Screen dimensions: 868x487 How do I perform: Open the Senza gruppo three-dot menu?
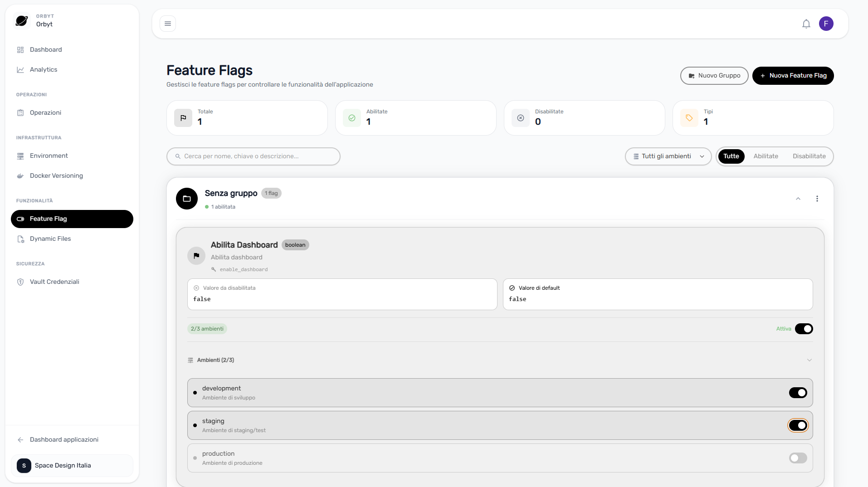817,199
